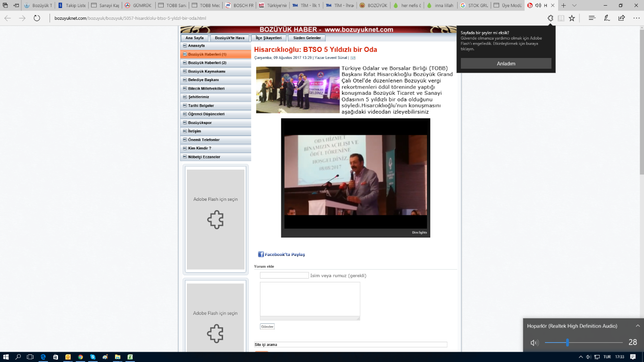
Task: Open Edge settings and more ellipsis
Action: coord(636,18)
